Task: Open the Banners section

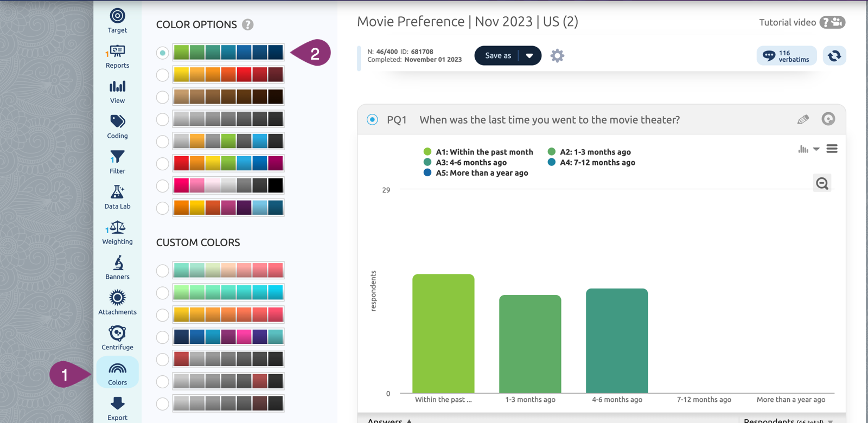Action: 117,268
